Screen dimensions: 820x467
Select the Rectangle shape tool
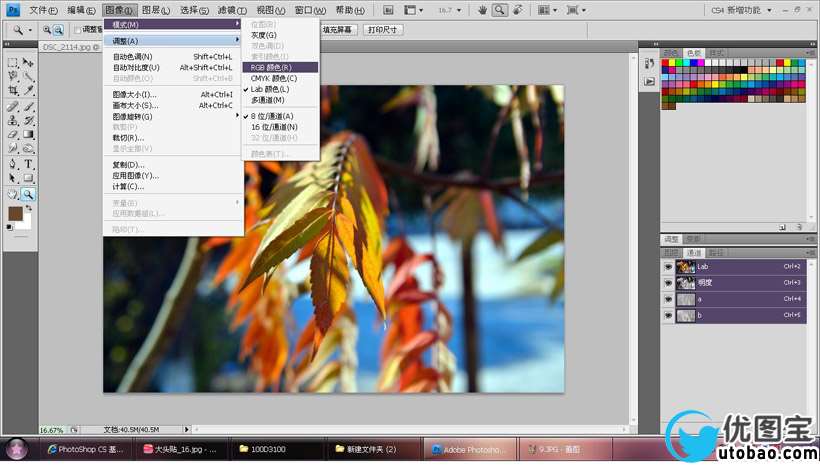point(28,178)
